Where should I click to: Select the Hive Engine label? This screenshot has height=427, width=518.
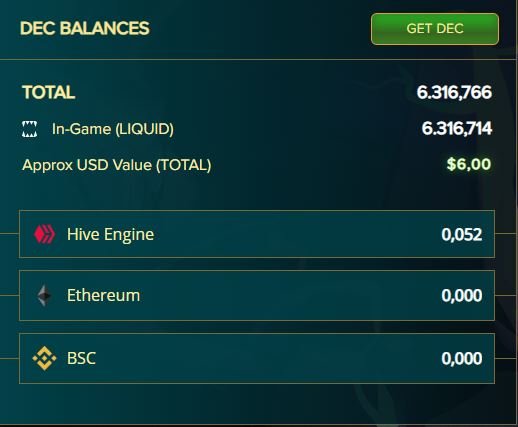click(110, 234)
